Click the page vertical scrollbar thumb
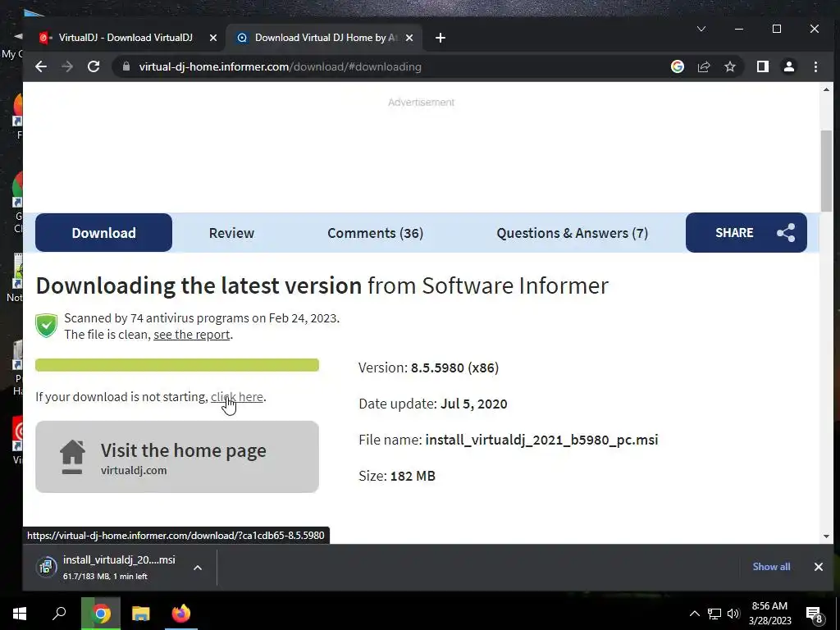Viewport: 840px width, 630px height. [826, 171]
